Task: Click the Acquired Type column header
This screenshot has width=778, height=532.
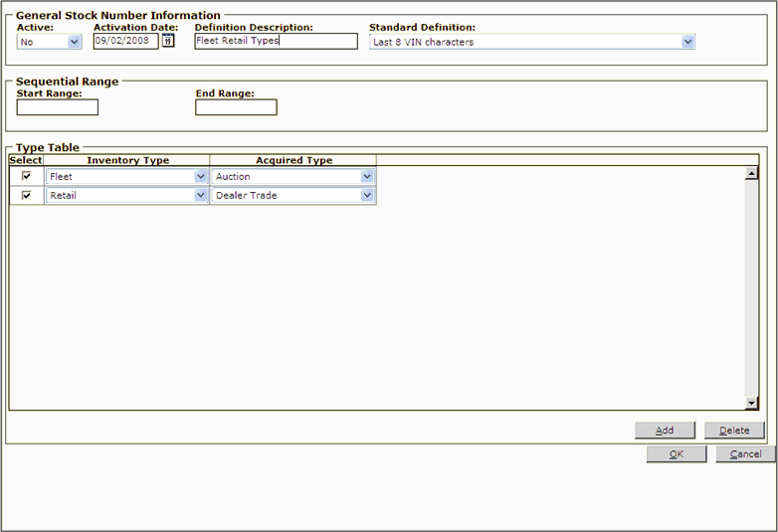Action: pos(293,160)
